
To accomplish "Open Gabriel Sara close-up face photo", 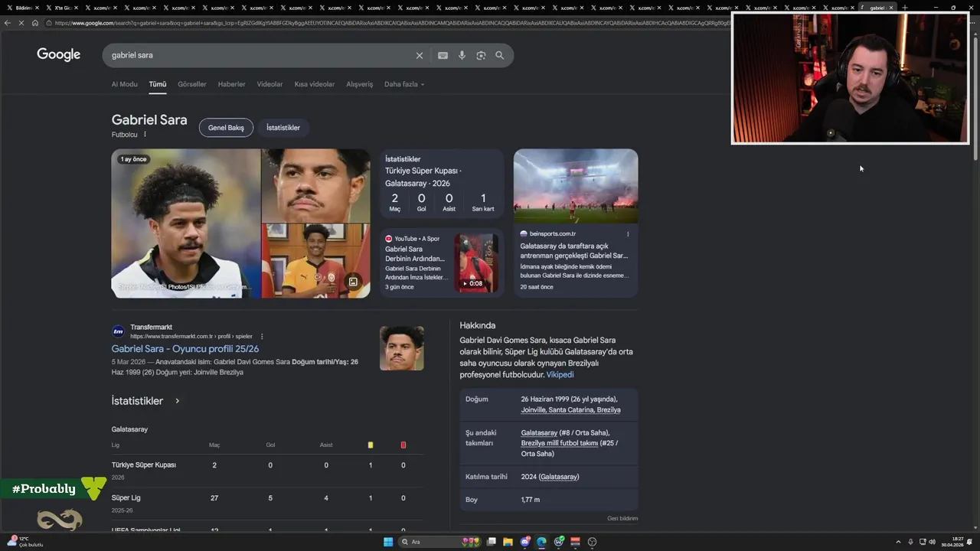I will pos(315,185).
